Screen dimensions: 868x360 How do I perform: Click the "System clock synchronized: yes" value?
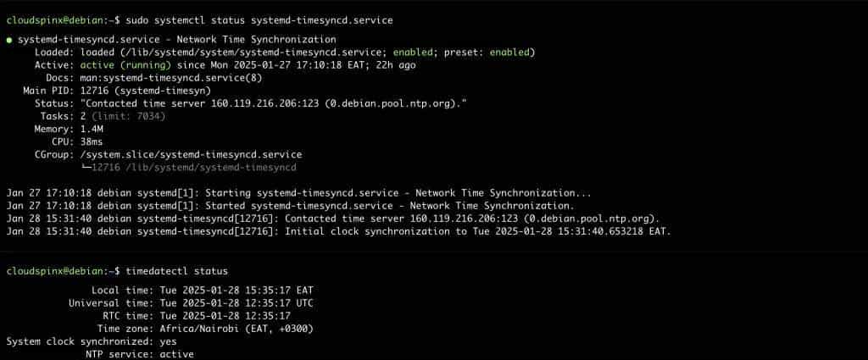pyautogui.click(x=168, y=341)
